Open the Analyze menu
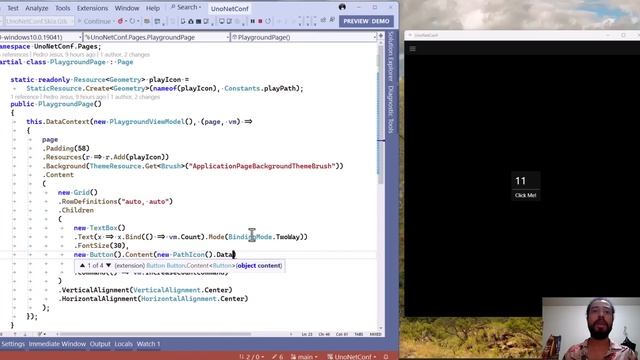 (x=37, y=8)
